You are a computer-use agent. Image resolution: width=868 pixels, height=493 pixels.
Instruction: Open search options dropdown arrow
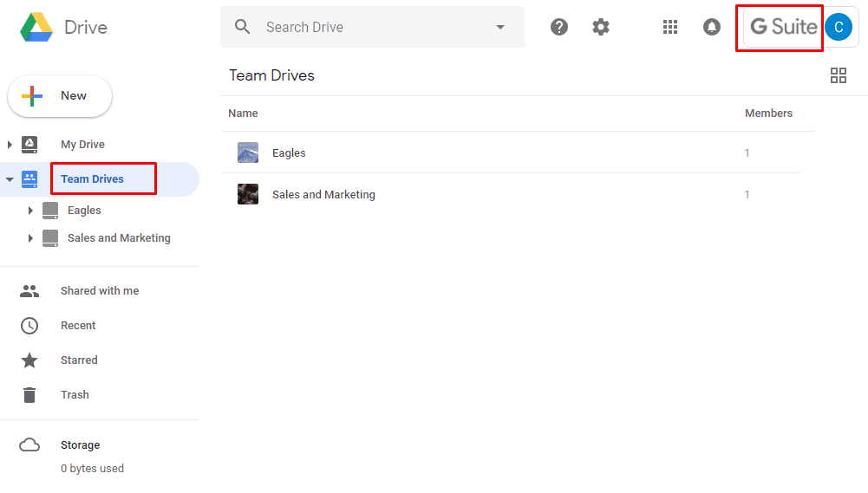click(x=500, y=27)
